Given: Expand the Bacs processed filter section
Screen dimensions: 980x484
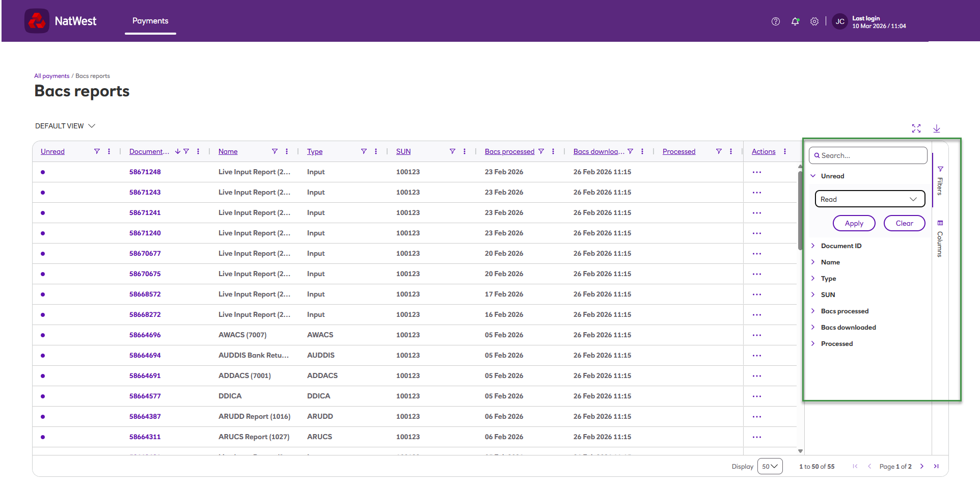Looking at the screenshot, I should (845, 311).
